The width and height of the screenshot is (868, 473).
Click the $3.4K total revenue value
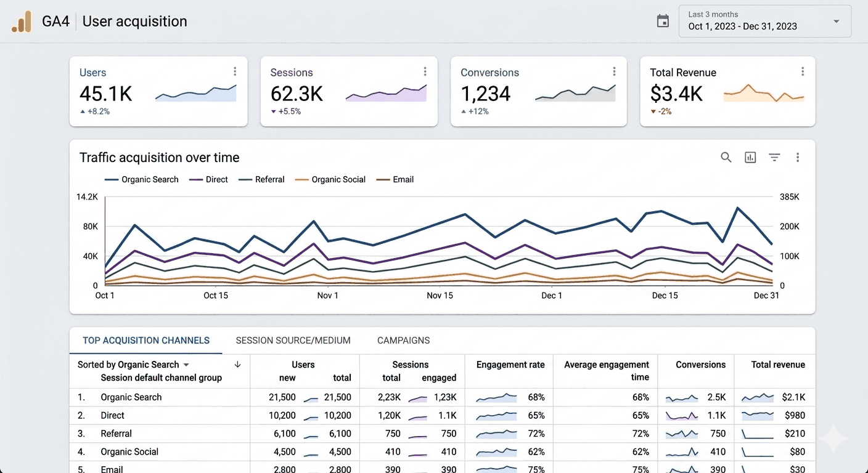tap(676, 94)
